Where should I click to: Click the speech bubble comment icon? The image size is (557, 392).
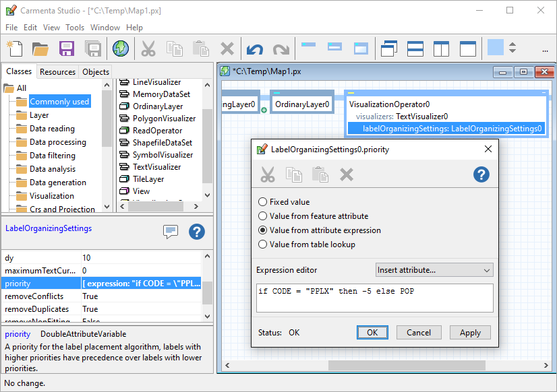point(171,232)
